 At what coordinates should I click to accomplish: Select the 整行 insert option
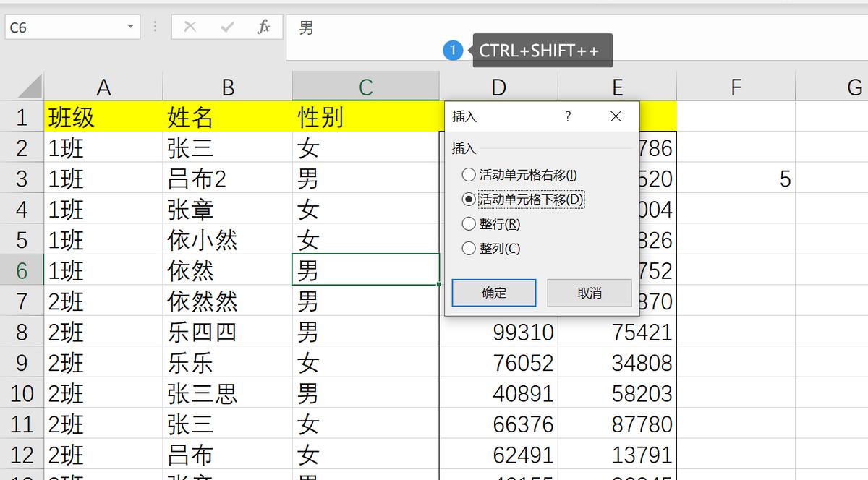pyautogui.click(x=467, y=223)
